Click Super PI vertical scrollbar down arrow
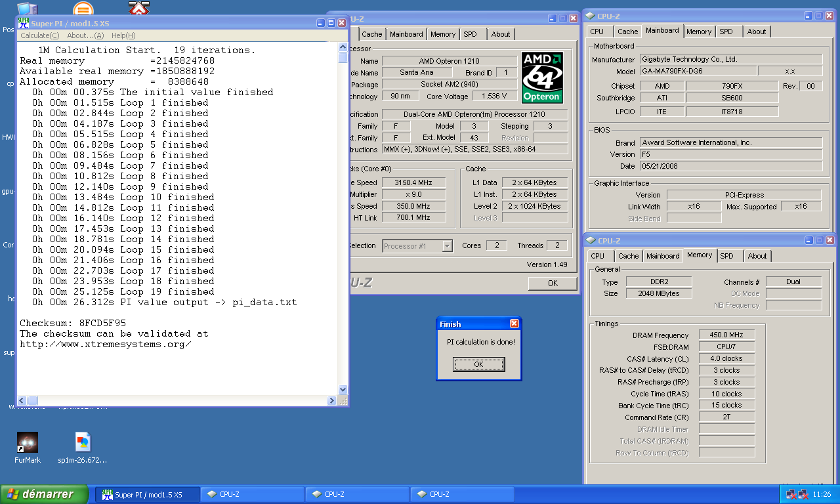The width and height of the screenshot is (840, 504). point(343,389)
